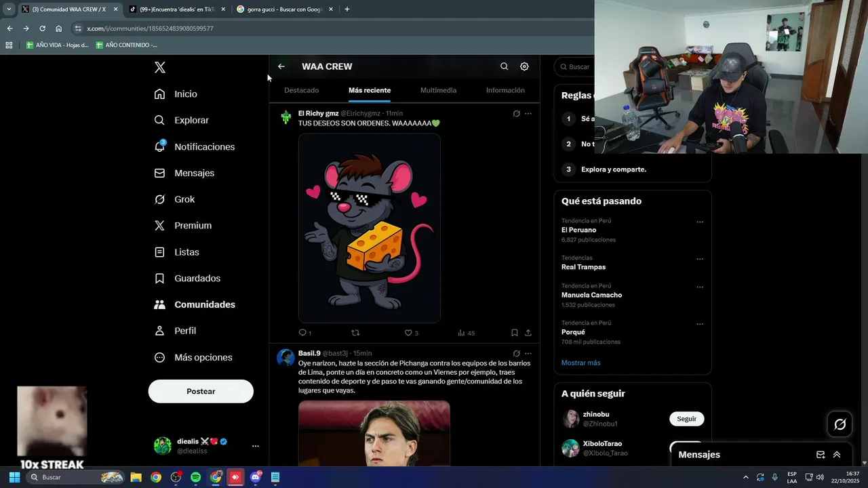
Task: Open more options for El Peruano trend
Action: pos(700,222)
